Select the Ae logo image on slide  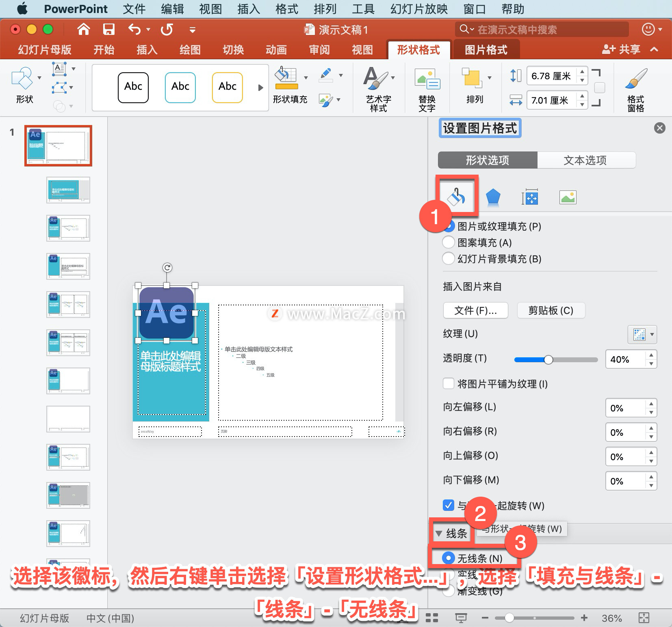point(167,313)
